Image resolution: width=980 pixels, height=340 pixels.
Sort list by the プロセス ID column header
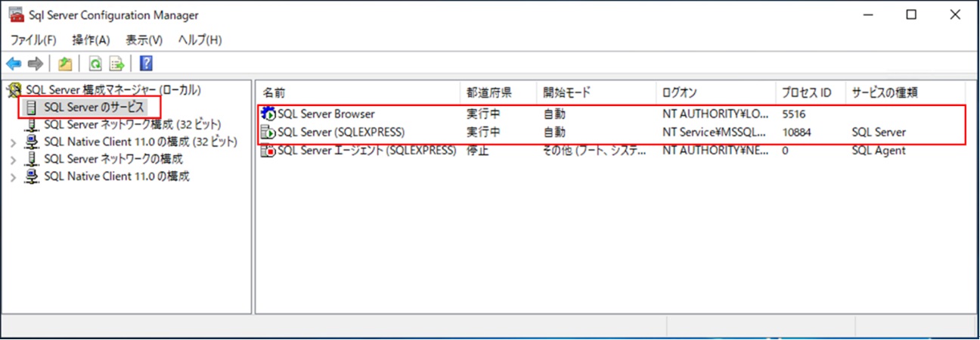click(x=807, y=92)
